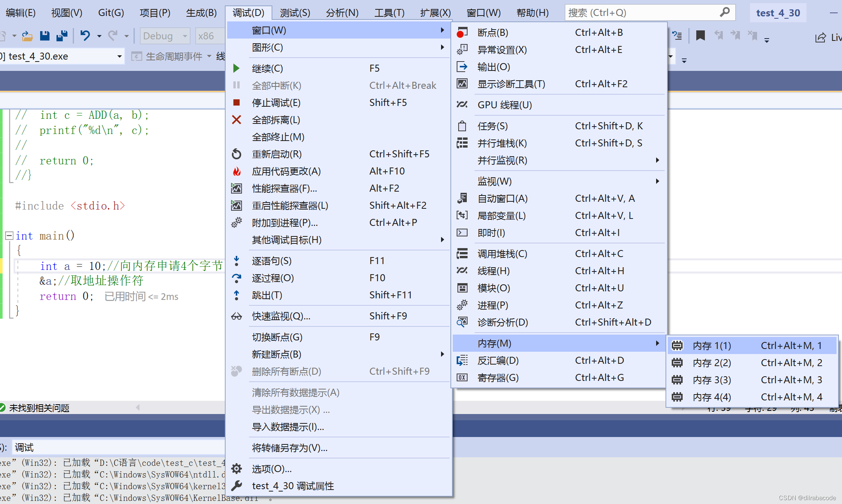
Task: Click the Locals window icon
Action: pos(462,216)
